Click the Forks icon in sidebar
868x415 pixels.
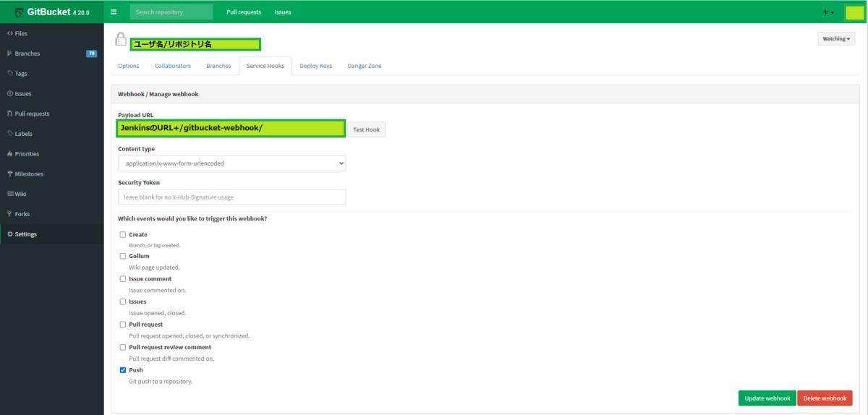click(x=9, y=214)
